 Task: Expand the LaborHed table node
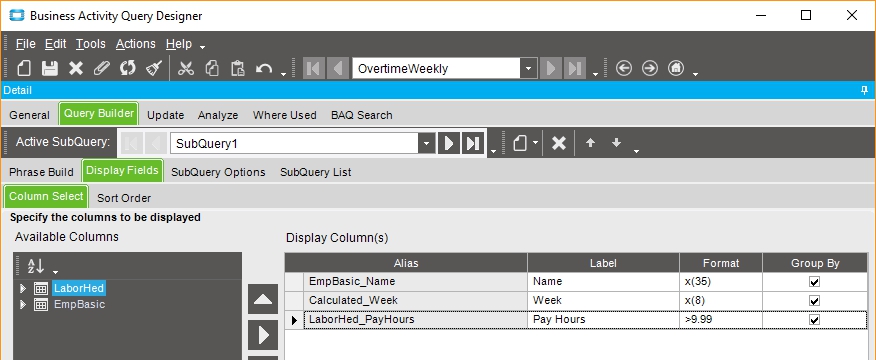[23, 288]
